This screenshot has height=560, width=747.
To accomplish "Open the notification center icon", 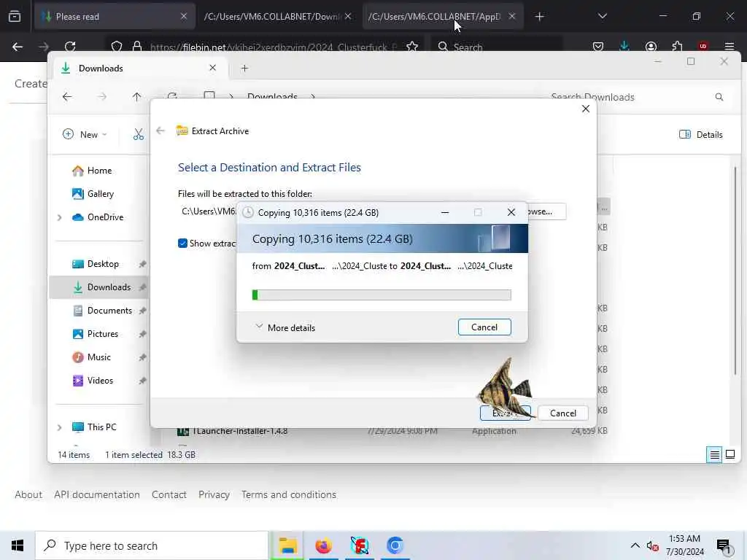I will tap(724, 546).
